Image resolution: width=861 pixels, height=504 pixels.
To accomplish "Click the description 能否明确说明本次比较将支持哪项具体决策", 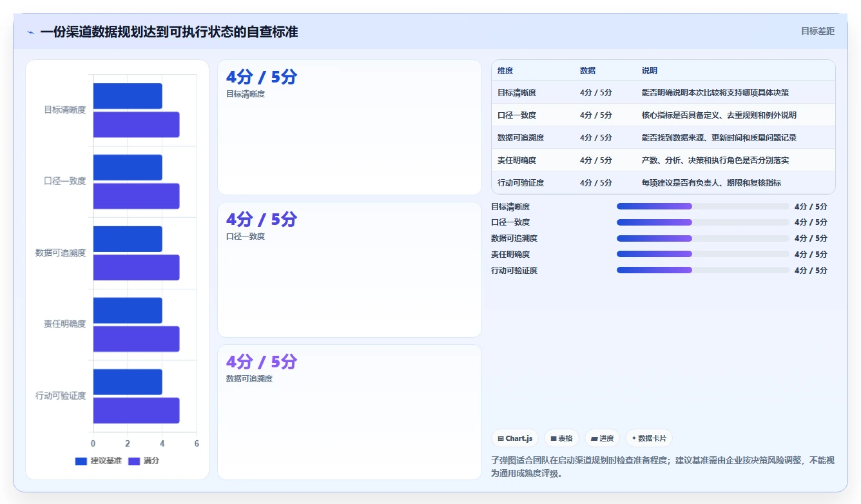I will tap(715, 93).
